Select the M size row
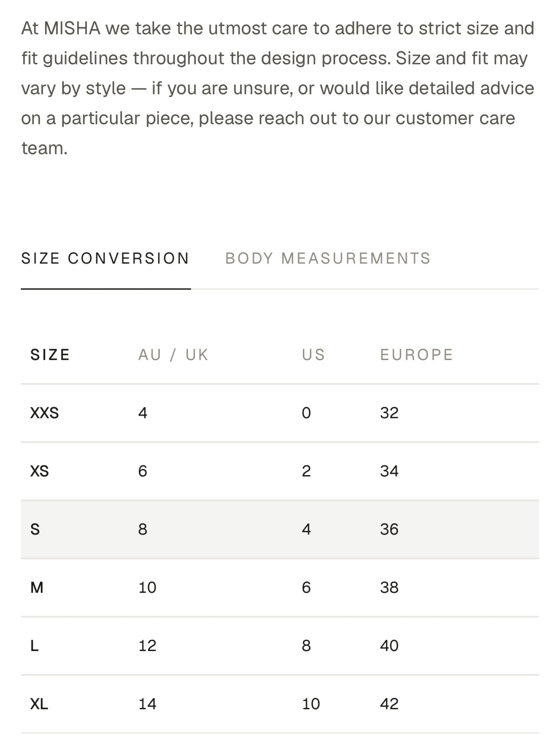 (x=280, y=588)
